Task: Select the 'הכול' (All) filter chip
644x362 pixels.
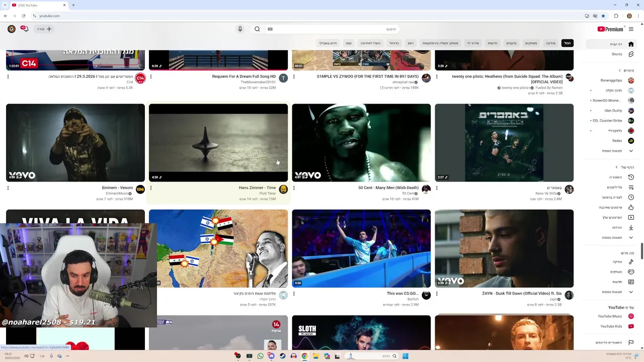Action: 567,43
